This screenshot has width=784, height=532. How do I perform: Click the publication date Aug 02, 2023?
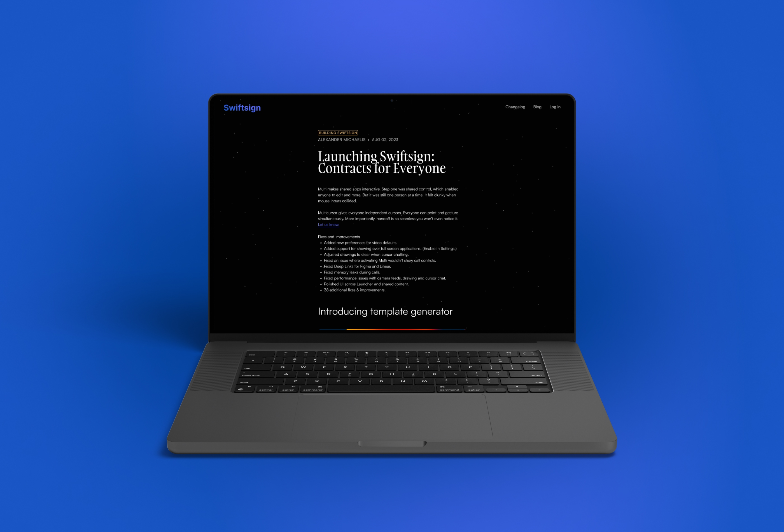(x=385, y=139)
